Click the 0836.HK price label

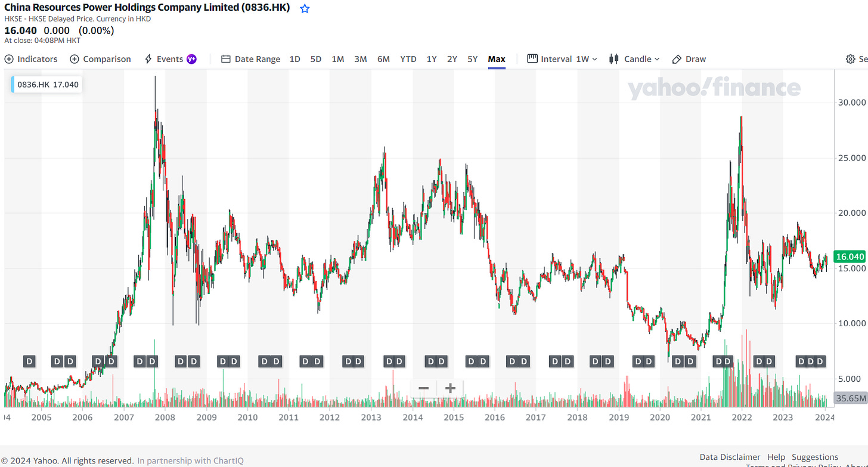click(x=46, y=84)
